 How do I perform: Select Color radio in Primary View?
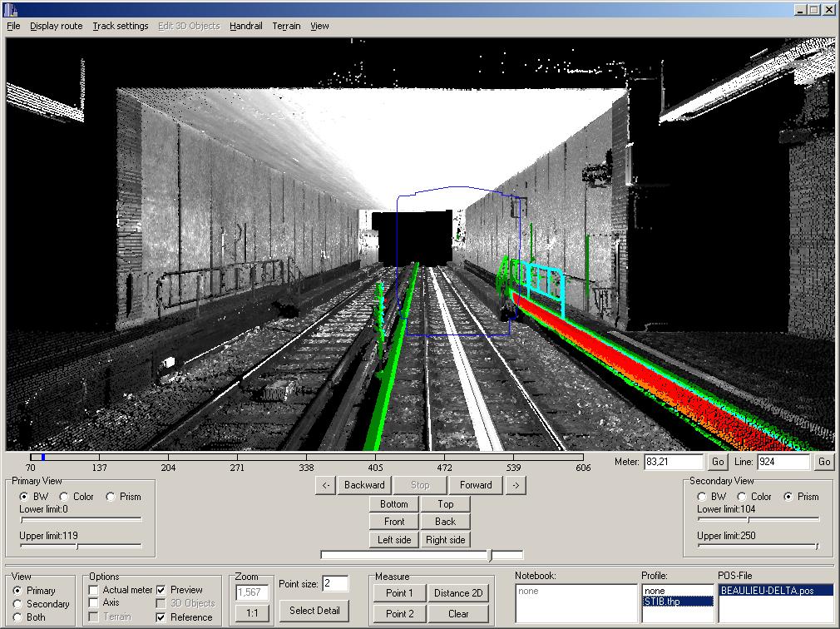(64, 497)
